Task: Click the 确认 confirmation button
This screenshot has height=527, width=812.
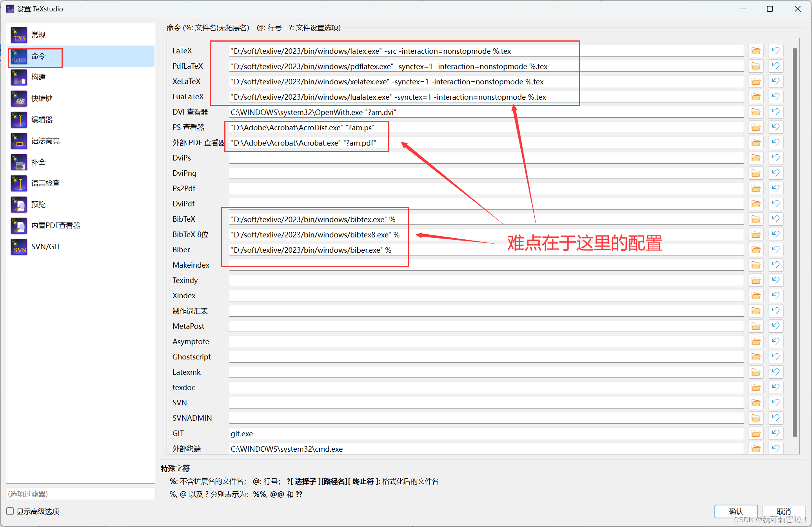Action: [x=736, y=511]
